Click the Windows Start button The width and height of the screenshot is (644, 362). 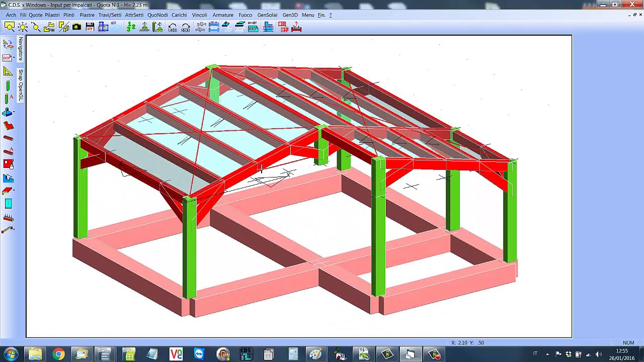11,354
